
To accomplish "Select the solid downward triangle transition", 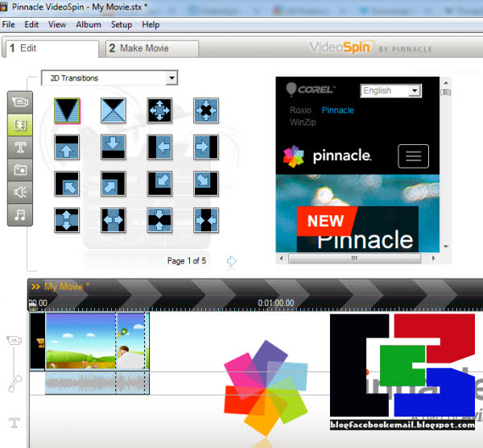I will click(67, 110).
